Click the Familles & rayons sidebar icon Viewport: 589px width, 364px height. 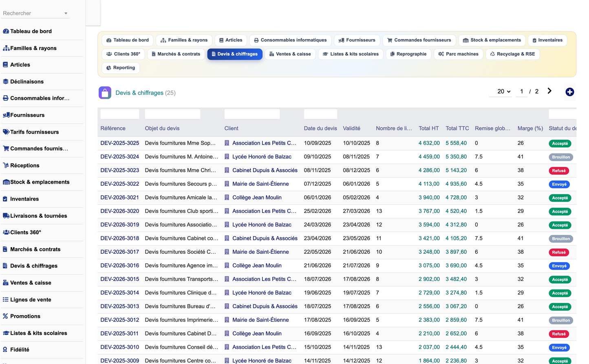coord(6,48)
